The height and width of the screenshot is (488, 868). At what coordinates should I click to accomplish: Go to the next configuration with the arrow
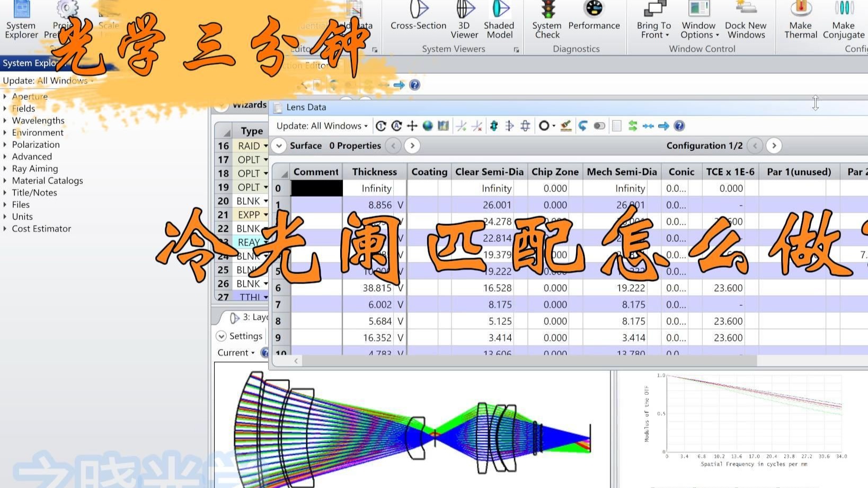click(x=774, y=145)
